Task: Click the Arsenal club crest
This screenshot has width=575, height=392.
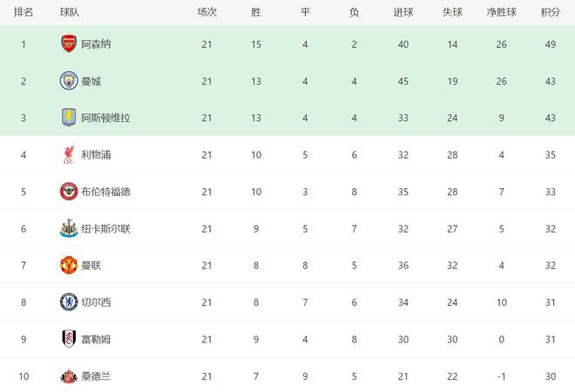Action: (x=69, y=44)
